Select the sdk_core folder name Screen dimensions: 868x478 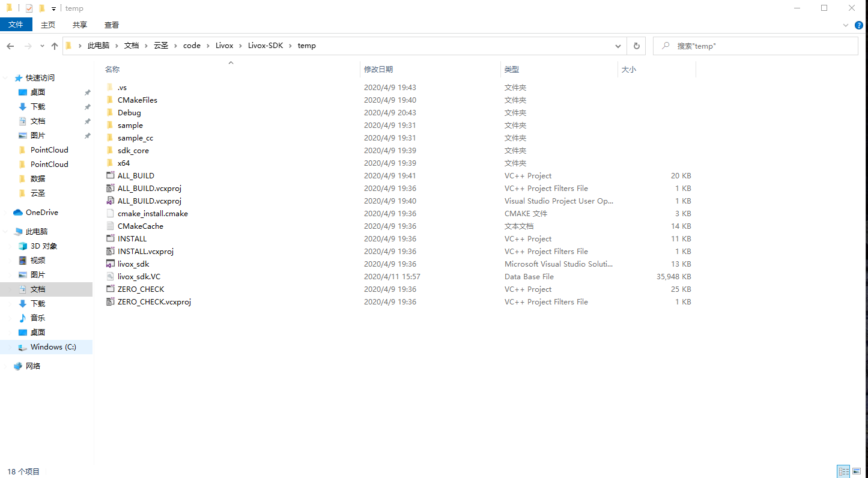pos(133,151)
